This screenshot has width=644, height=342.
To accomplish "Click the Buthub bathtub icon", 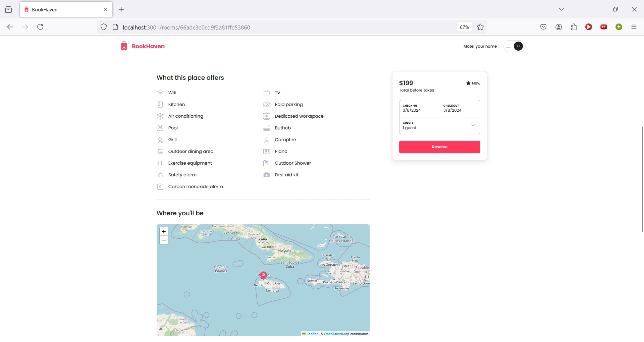I will point(267,128).
